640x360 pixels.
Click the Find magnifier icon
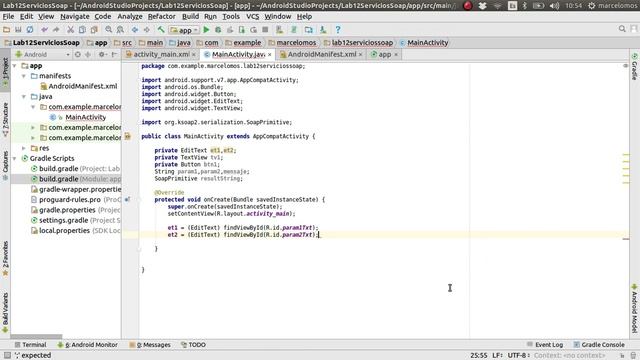coord(108,29)
